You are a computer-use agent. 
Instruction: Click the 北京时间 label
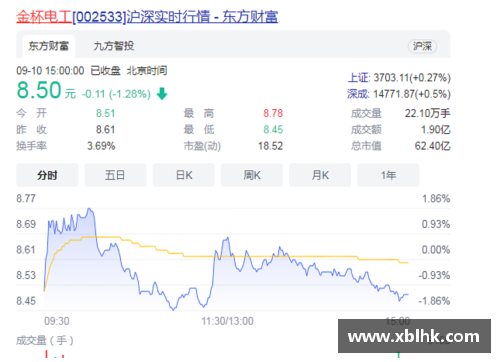pos(147,71)
